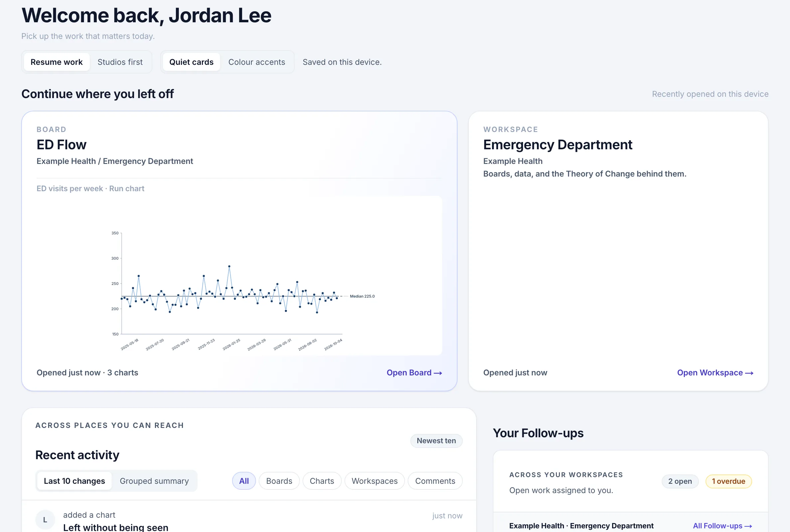This screenshot has width=790, height=532.
Task: Click 'Example Health / Emergency Department' breadcrumb
Action: [115, 161]
